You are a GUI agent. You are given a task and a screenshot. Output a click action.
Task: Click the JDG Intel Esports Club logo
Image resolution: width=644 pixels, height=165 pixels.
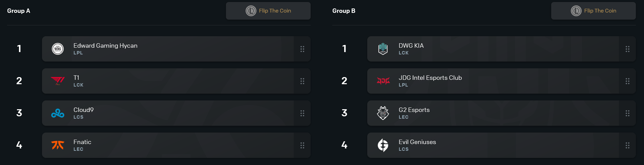(383, 81)
